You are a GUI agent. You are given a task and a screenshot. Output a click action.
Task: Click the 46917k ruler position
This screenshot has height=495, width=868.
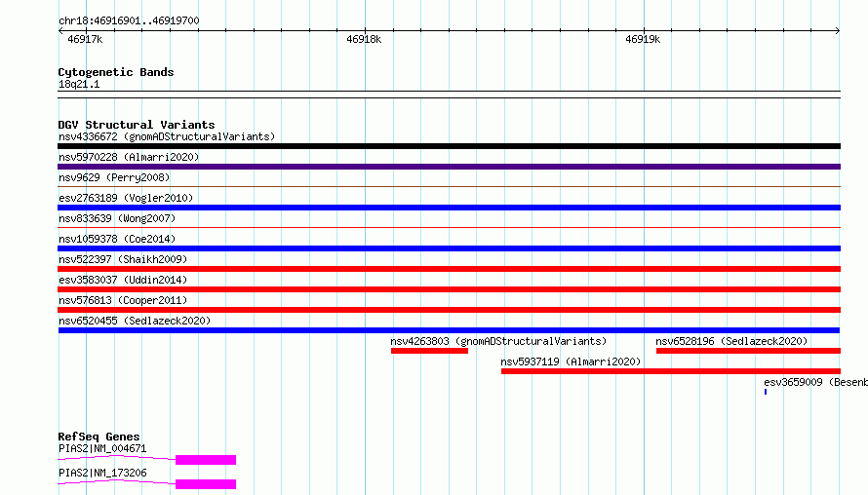(85, 39)
